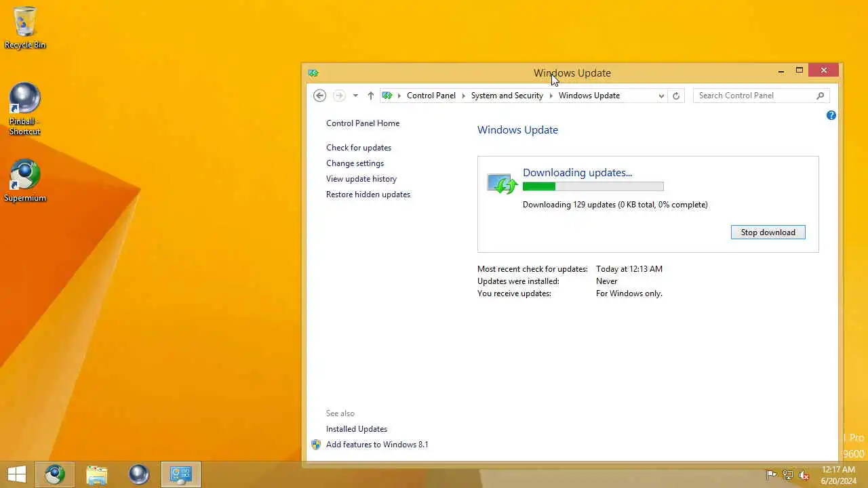Open volume speaker tray icon

pyautogui.click(x=804, y=475)
